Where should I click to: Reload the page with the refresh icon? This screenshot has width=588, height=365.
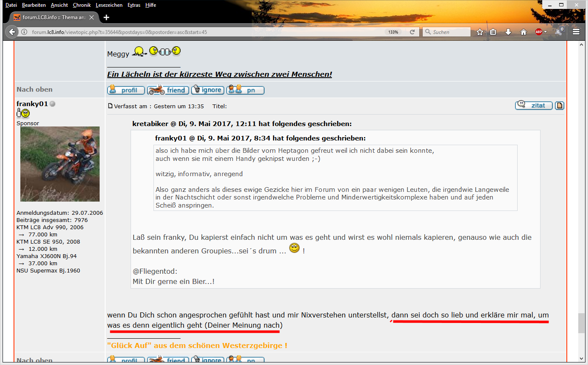[x=412, y=32]
